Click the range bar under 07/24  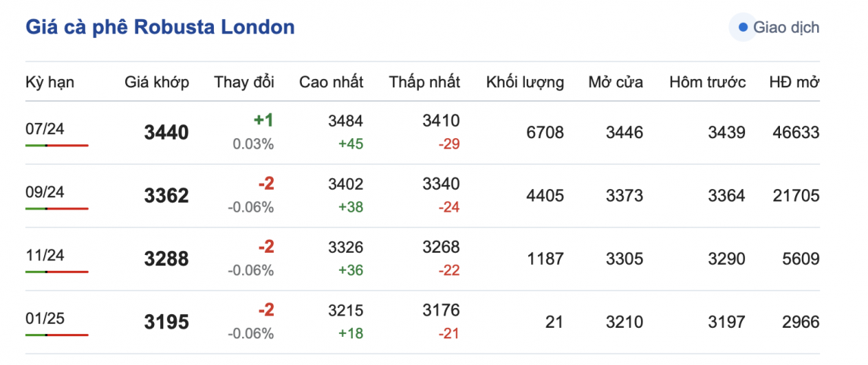point(57,144)
